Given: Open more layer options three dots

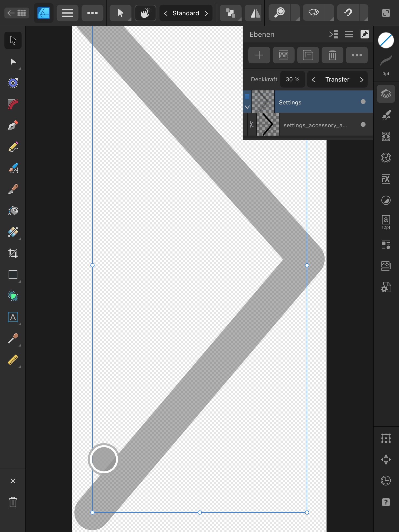Looking at the screenshot, I should coord(357,55).
